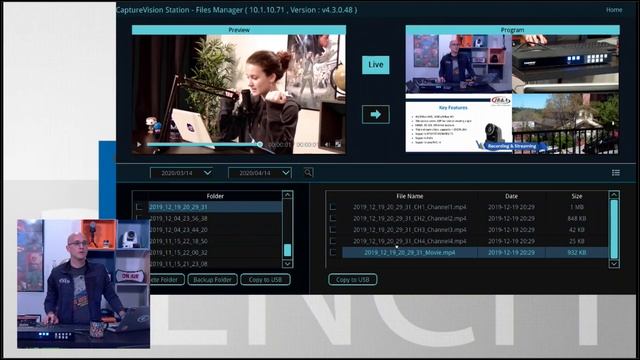Image resolution: width=640 pixels, height=360 pixels.
Task: Click the File Name column header
Action: tap(409, 196)
